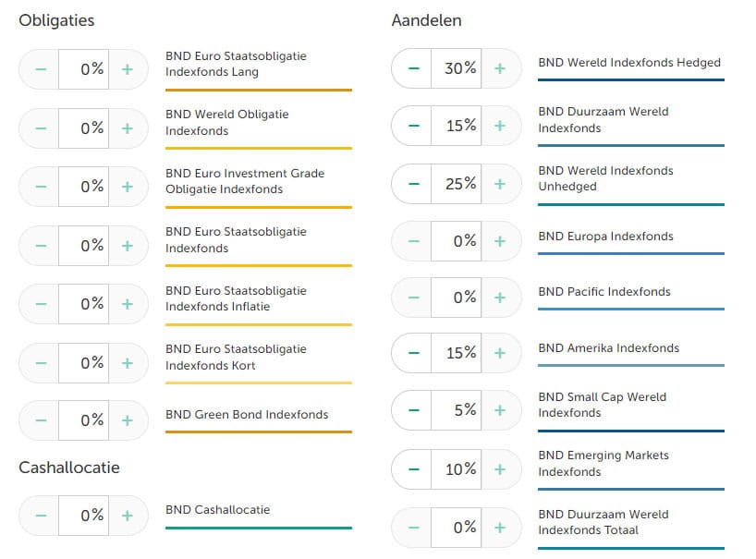Increase BND Small Cap Wereld Indexfonds
756x559 pixels.
pyautogui.click(x=500, y=410)
